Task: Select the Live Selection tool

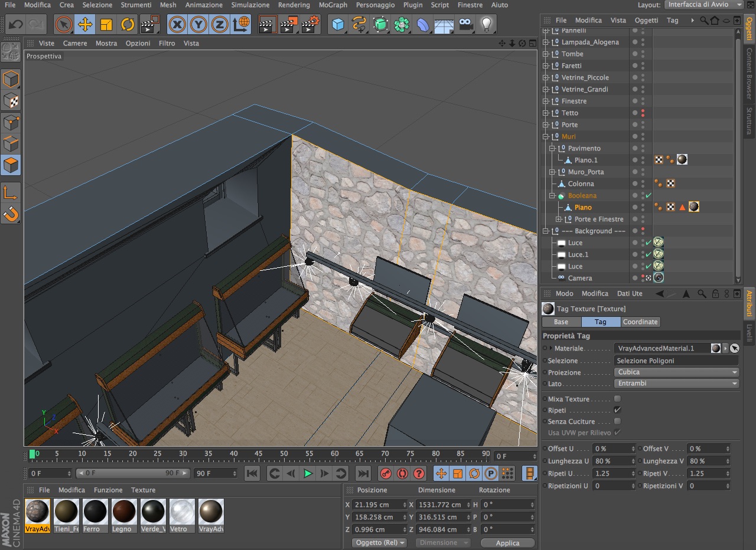Action: (x=64, y=25)
